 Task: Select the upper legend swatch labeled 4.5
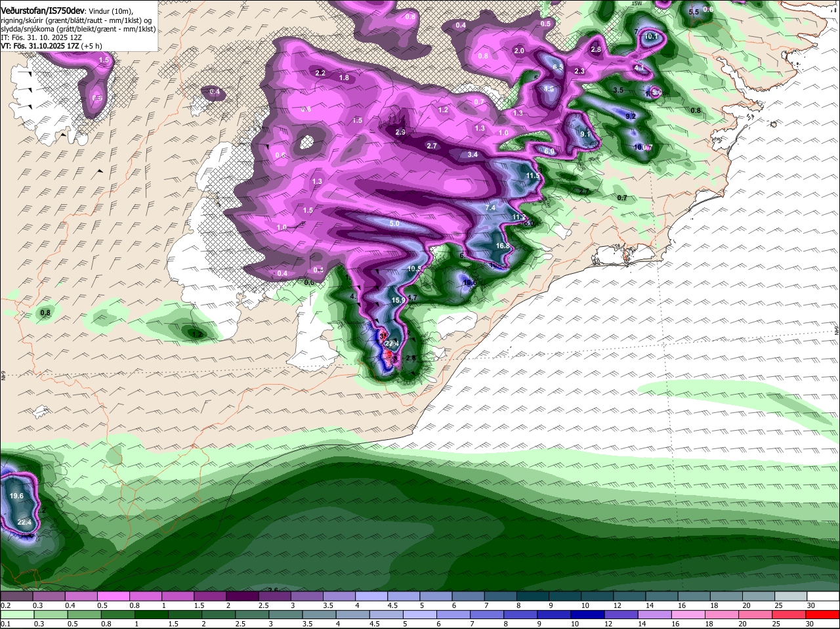pos(404,596)
